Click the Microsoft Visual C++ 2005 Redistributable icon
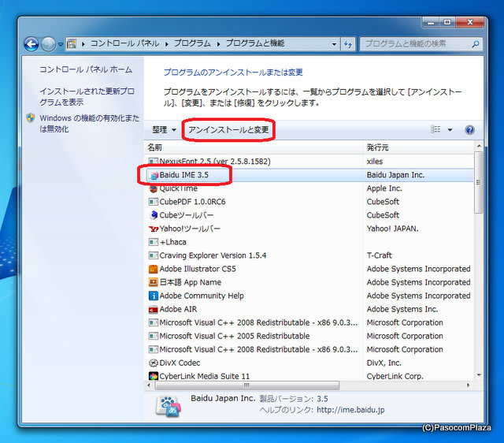The height and width of the screenshot is (443, 504). click(154, 336)
